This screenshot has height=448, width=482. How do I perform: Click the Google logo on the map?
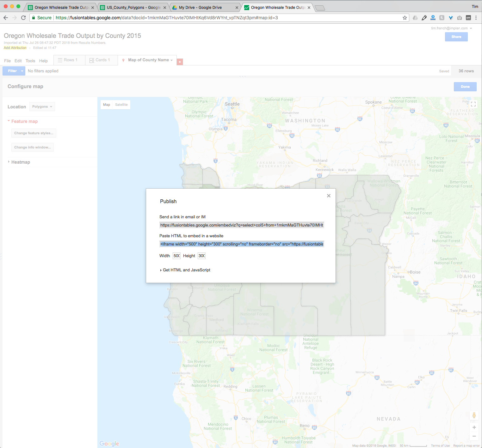109,444
